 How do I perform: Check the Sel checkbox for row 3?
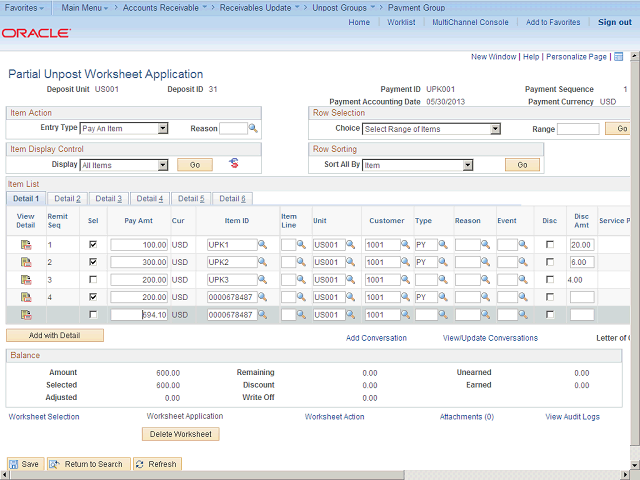(93, 280)
